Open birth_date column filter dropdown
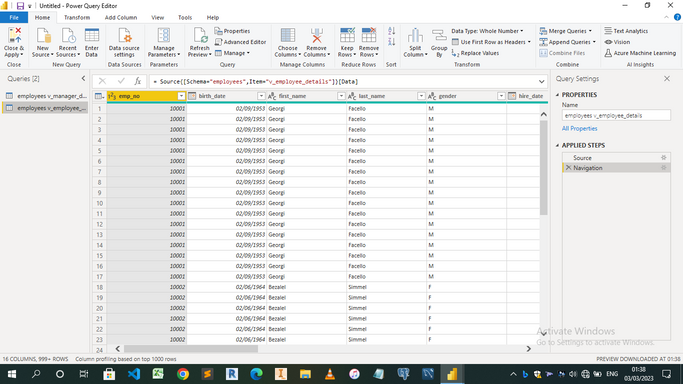The width and height of the screenshot is (683, 384). click(261, 96)
